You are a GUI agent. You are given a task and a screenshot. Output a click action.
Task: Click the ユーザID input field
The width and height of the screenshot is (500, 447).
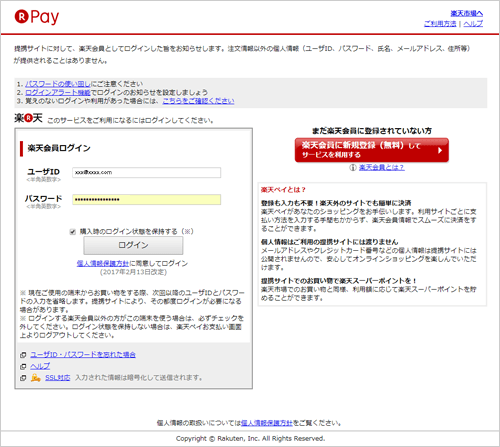click(147, 172)
